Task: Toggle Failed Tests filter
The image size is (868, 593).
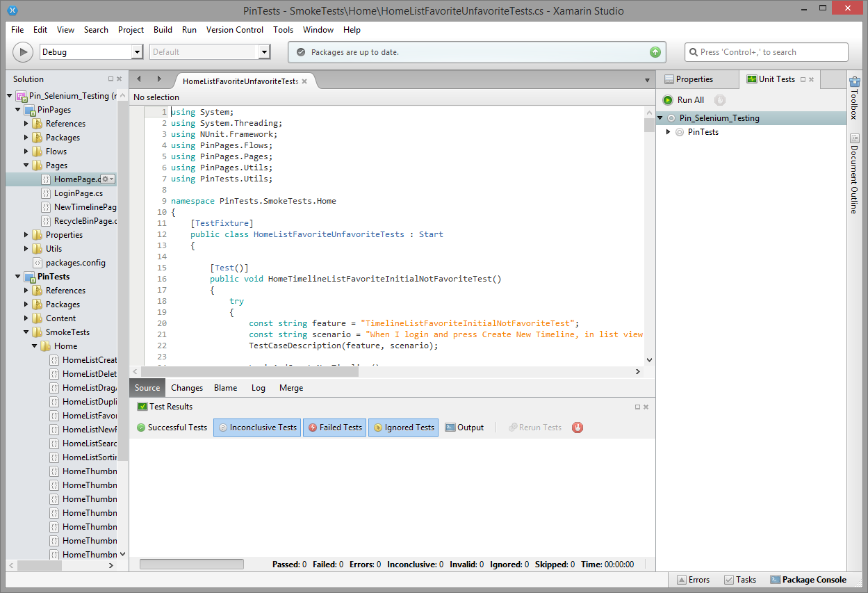Action: [x=335, y=428]
